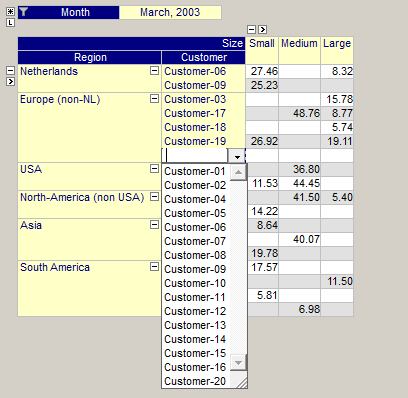Click the 48.76 cell value
The width and height of the screenshot is (408, 398).
300,113
